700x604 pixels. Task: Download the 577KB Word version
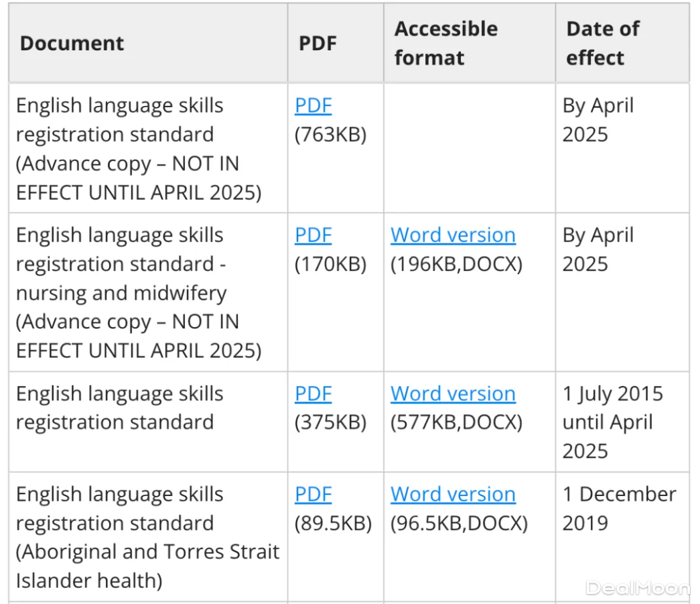coord(453,394)
